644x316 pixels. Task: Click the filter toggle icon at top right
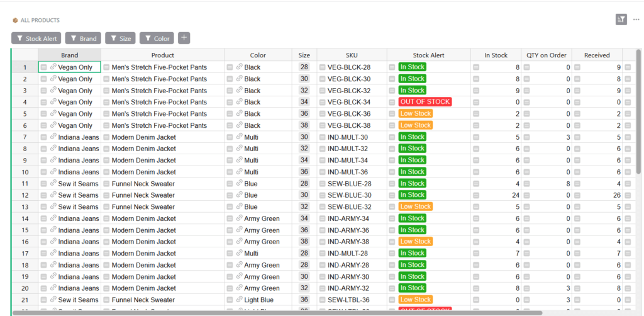point(621,20)
